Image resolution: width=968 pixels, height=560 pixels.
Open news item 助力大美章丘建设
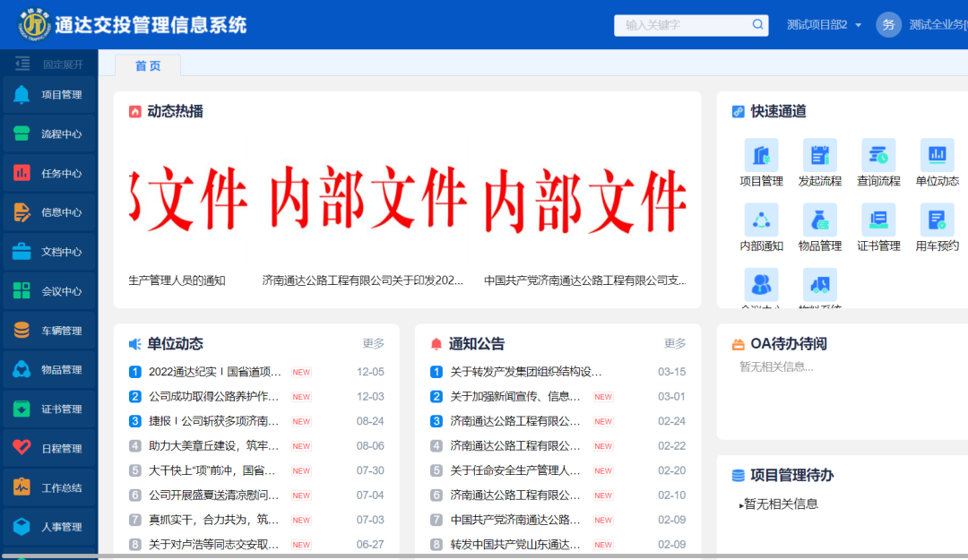[213, 446]
